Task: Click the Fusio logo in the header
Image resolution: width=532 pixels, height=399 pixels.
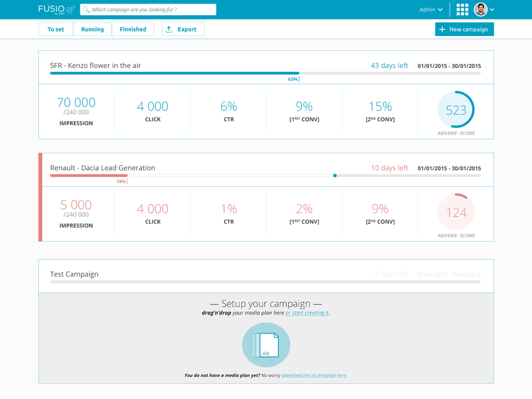Action: coord(57,9)
